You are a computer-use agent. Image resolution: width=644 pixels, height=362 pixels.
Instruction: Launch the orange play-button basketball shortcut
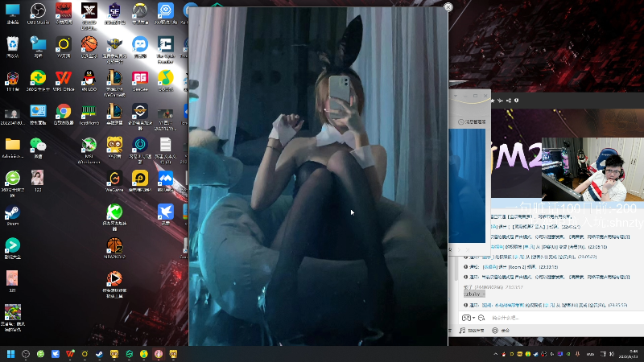114,284
